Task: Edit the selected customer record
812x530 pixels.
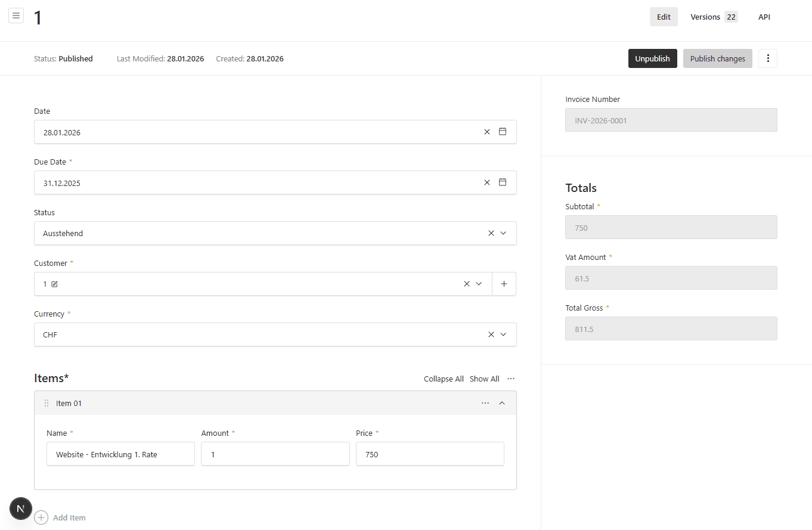Action: [x=55, y=284]
